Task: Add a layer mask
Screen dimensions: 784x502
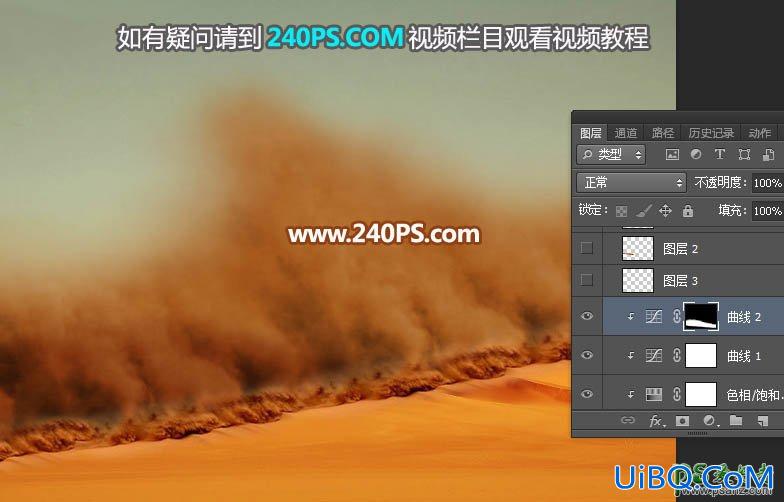Action: (682, 421)
